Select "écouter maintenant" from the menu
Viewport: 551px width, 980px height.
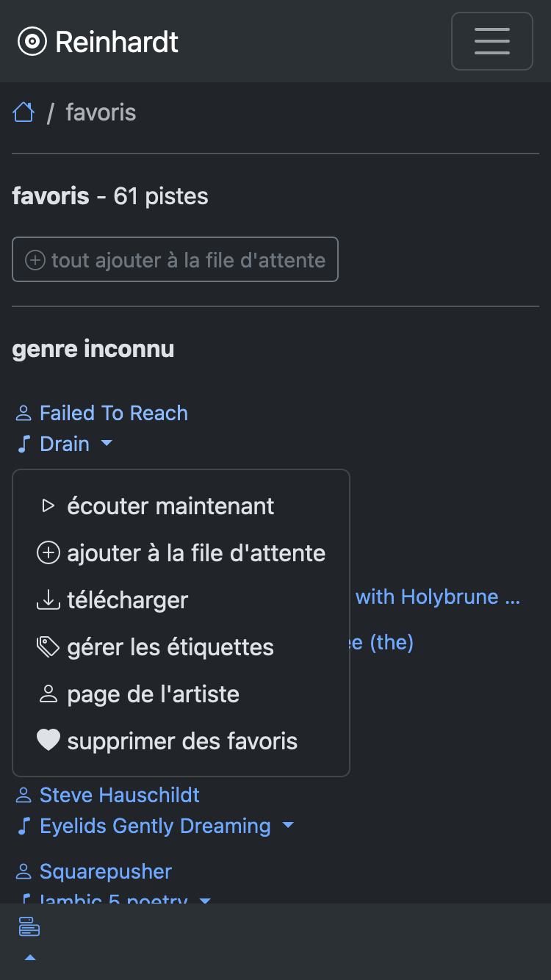[x=170, y=506]
